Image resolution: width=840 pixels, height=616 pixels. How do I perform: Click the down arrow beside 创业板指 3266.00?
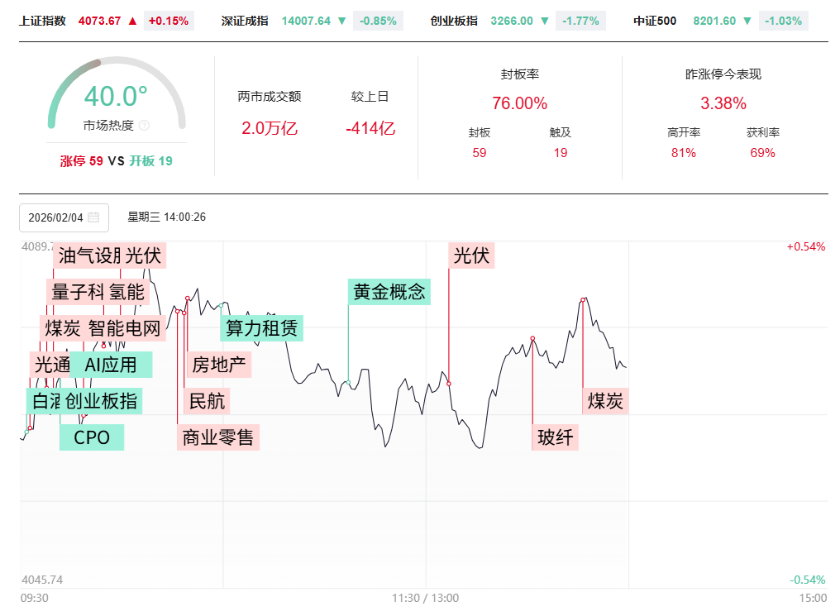545,21
